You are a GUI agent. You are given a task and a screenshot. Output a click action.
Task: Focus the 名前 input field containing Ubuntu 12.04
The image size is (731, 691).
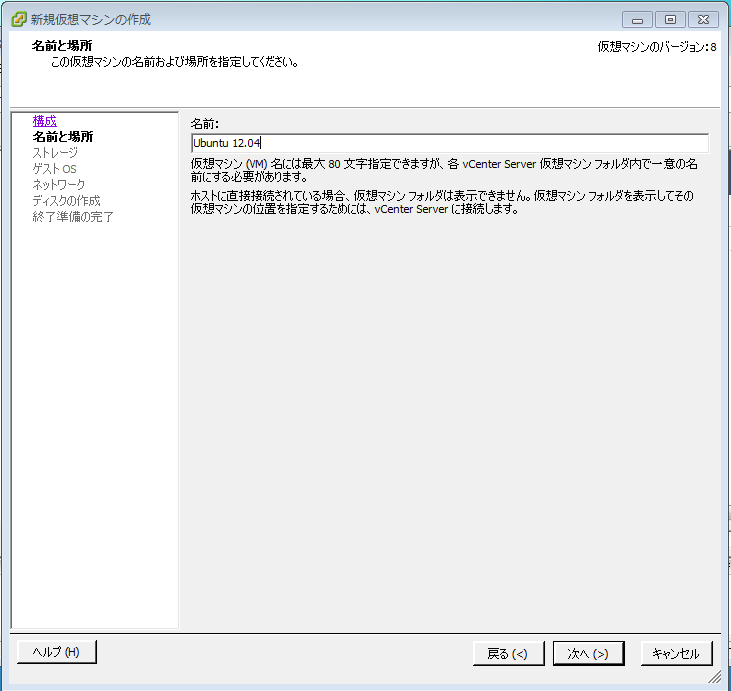point(449,143)
